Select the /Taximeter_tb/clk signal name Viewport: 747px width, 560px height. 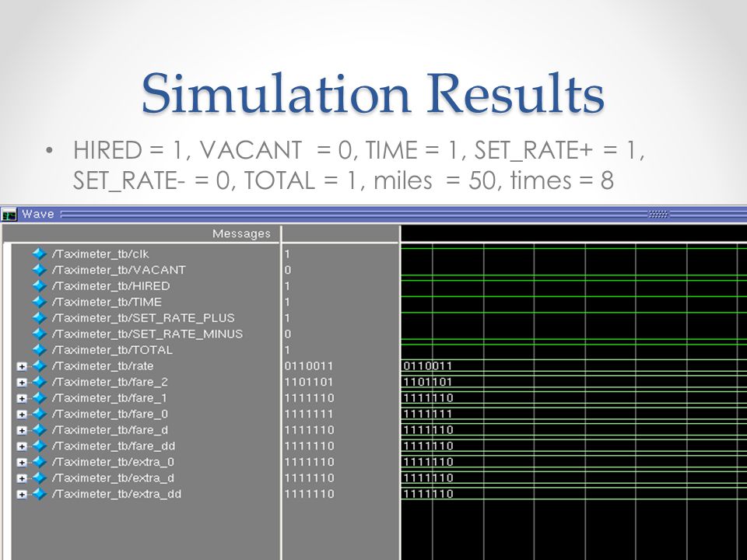[x=100, y=254]
